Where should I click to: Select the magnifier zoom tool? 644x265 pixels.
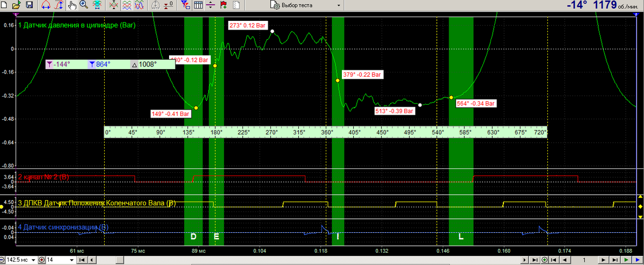pyautogui.click(x=84, y=5)
